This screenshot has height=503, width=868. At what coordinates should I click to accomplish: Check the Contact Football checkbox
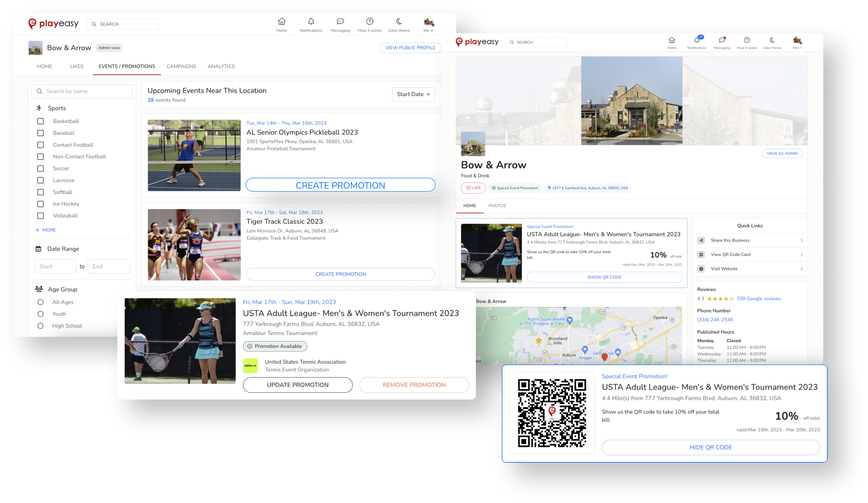(x=41, y=145)
